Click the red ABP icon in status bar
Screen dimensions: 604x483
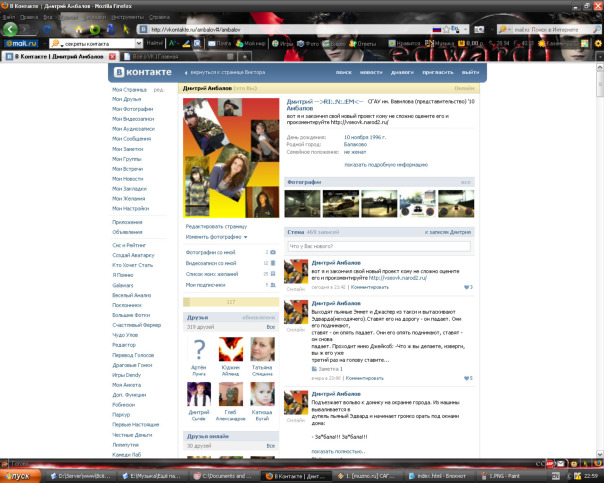coord(550,464)
